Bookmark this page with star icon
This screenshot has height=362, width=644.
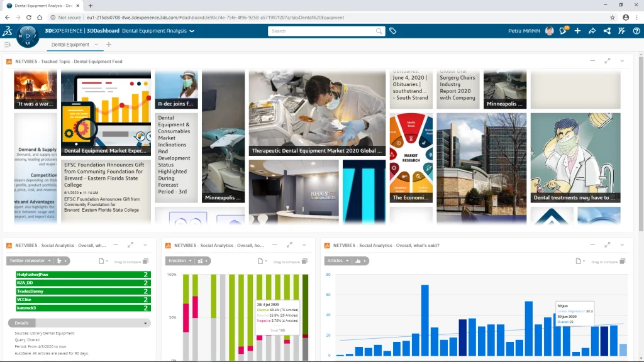click(x=613, y=17)
